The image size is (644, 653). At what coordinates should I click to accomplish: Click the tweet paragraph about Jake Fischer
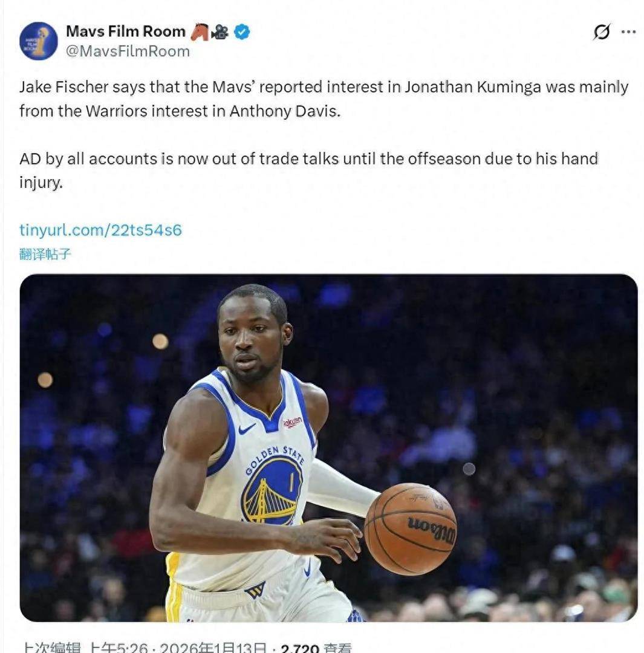(324, 99)
